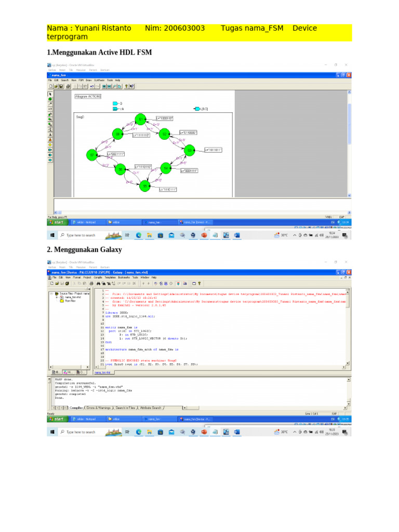Click the Notepad taskbar button under the Galaxy window

[x=87, y=419]
